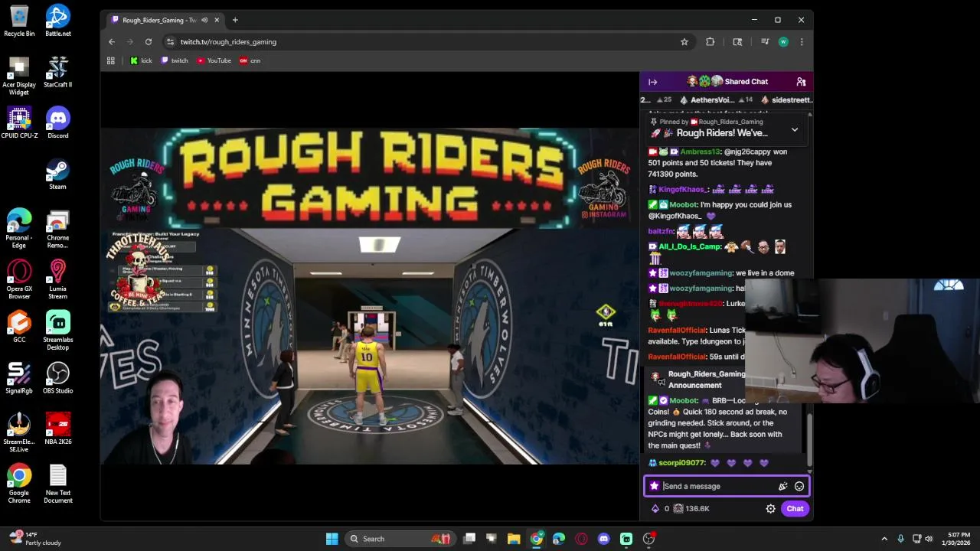Open the cnn bookmark
Viewport: 980px width, 551px height.
(250, 60)
